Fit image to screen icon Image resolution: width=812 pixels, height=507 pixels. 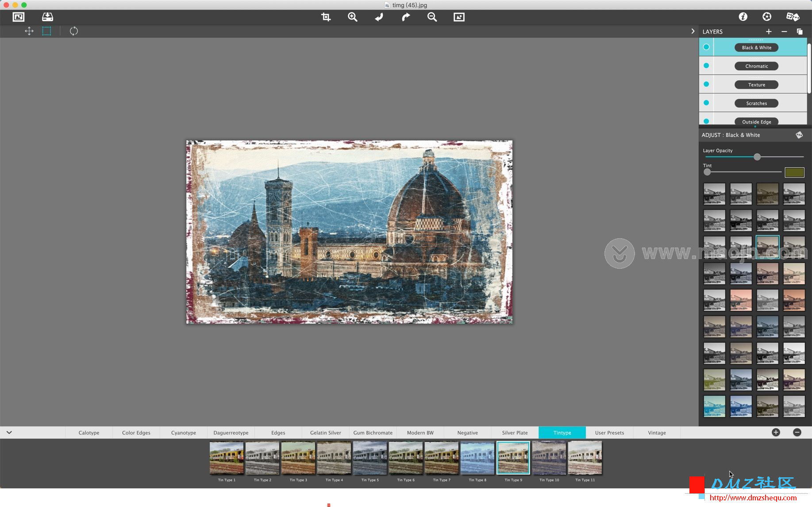pos(459,17)
